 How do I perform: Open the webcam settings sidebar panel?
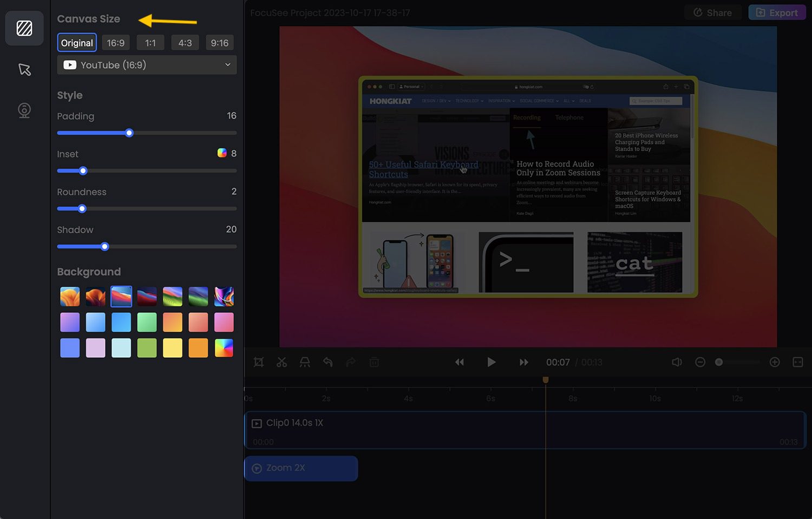coord(24,110)
